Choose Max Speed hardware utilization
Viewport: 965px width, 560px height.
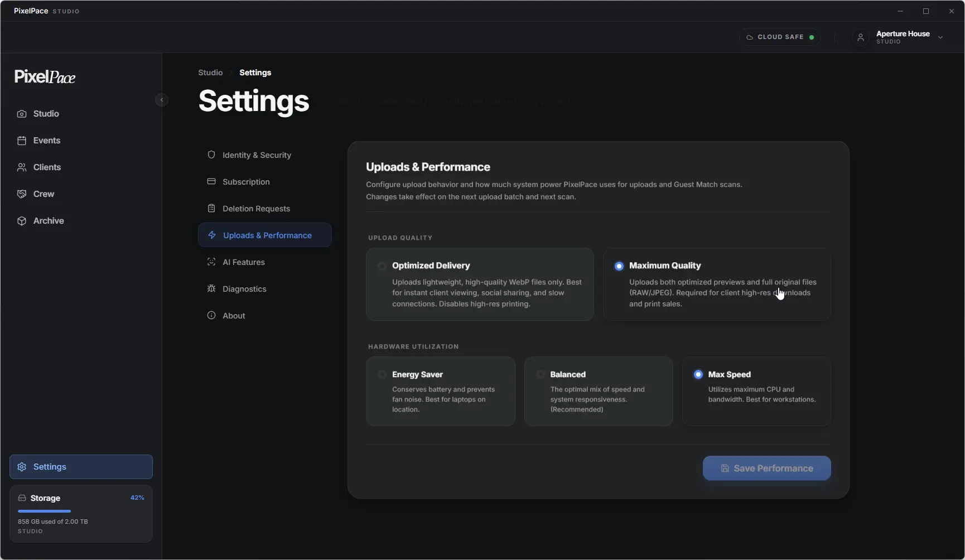(756, 392)
